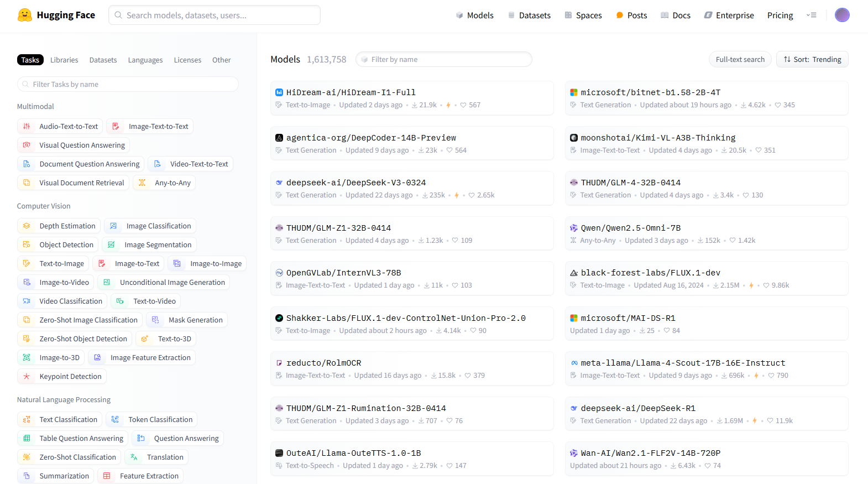The image size is (868, 484).
Task: Open Enterprise in the top navigation
Action: click(729, 15)
